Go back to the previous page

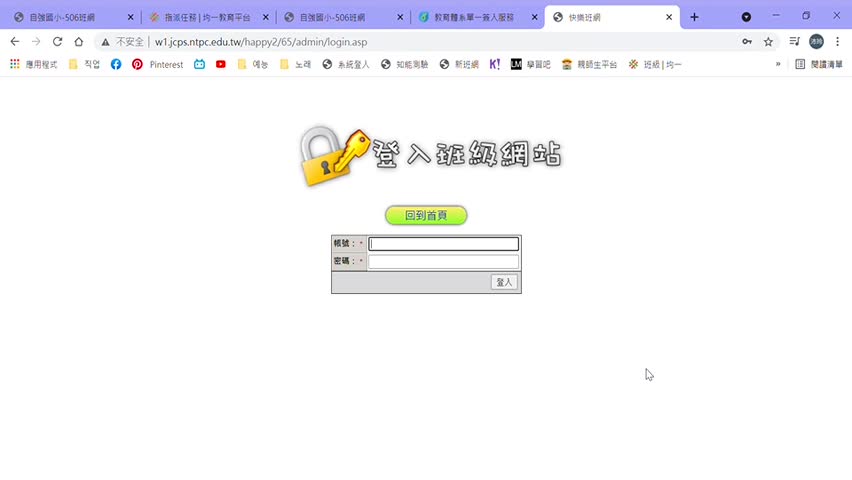click(x=15, y=42)
